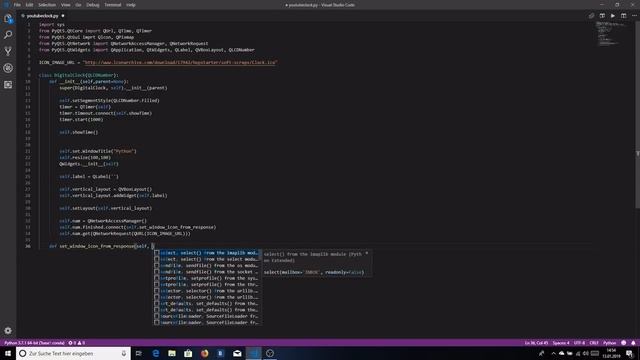
Task: Click CRLF line ending selector
Action: pyautogui.click(x=594, y=343)
